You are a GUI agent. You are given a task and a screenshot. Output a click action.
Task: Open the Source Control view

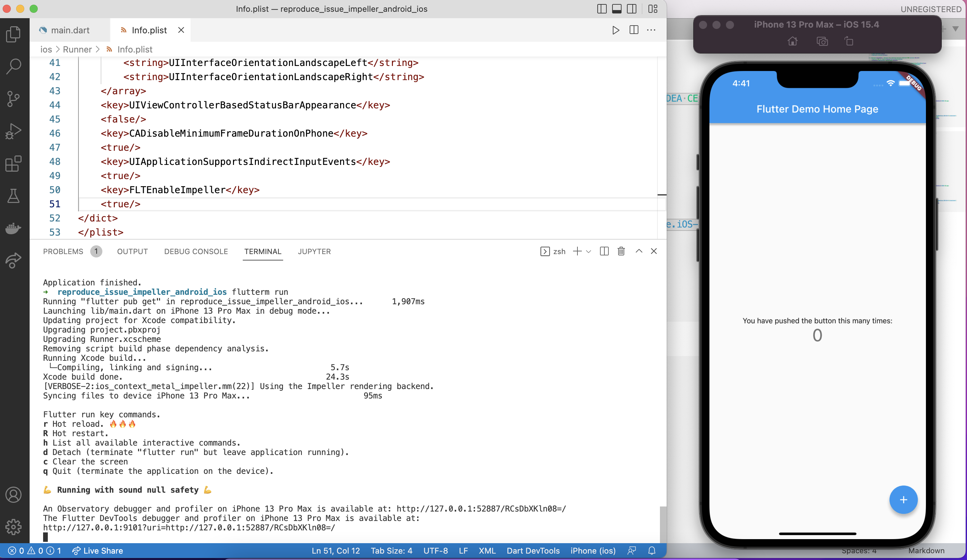point(14,99)
